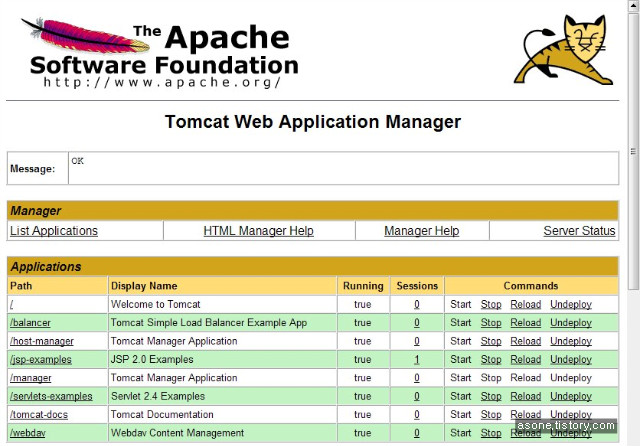Stop the /host-manager application

491,341
